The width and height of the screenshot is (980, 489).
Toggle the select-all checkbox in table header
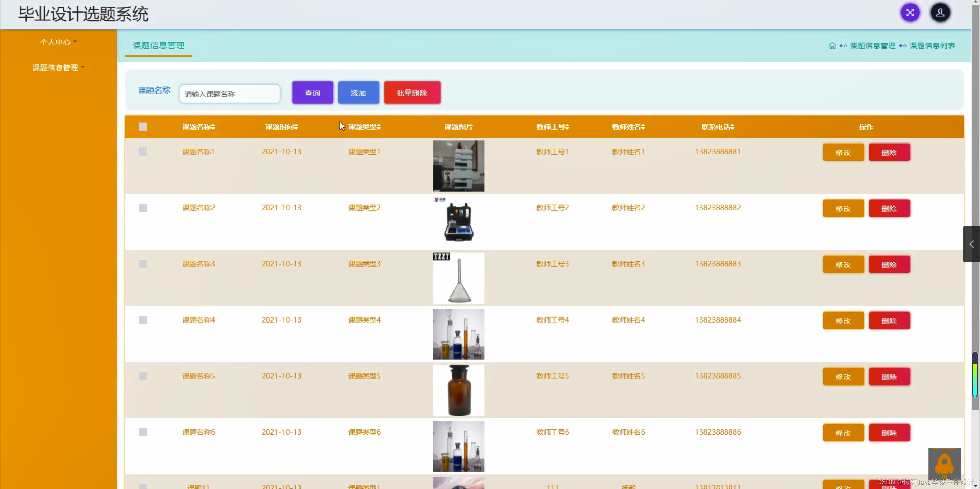coord(143,127)
